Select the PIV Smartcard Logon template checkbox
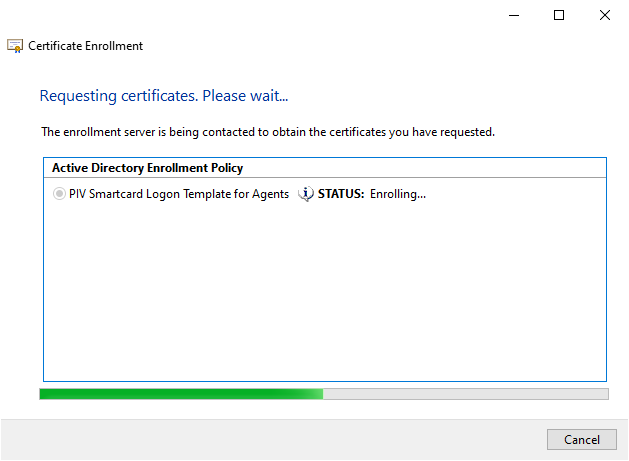Image resolution: width=629 pixels, height=461 pixels. 60,194
